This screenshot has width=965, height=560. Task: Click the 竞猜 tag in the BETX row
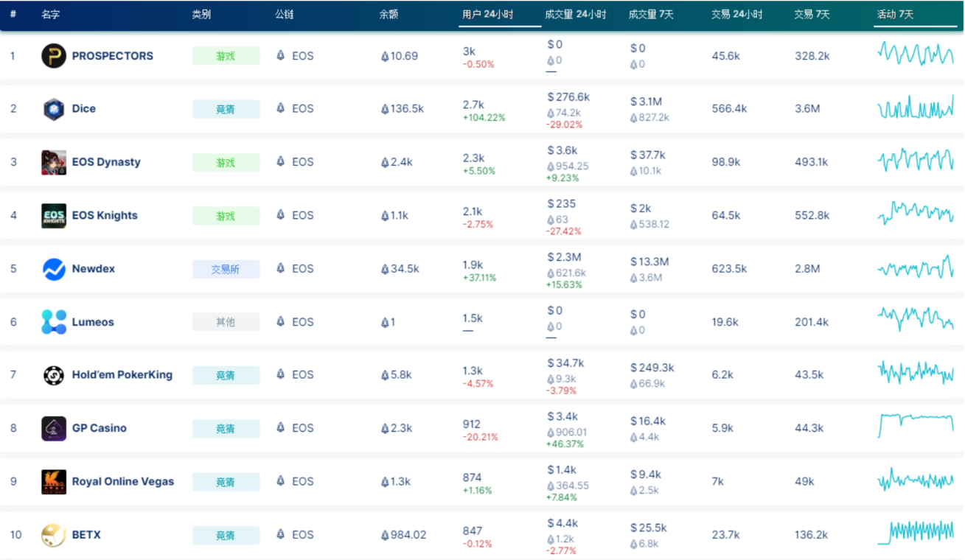point(226,535)
